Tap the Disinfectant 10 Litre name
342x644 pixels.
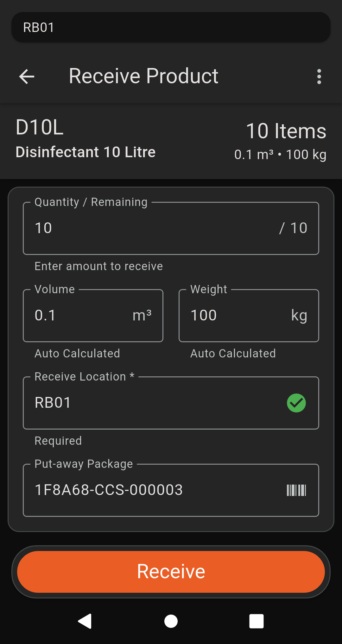pyautogui.click(x=85, y=152)
